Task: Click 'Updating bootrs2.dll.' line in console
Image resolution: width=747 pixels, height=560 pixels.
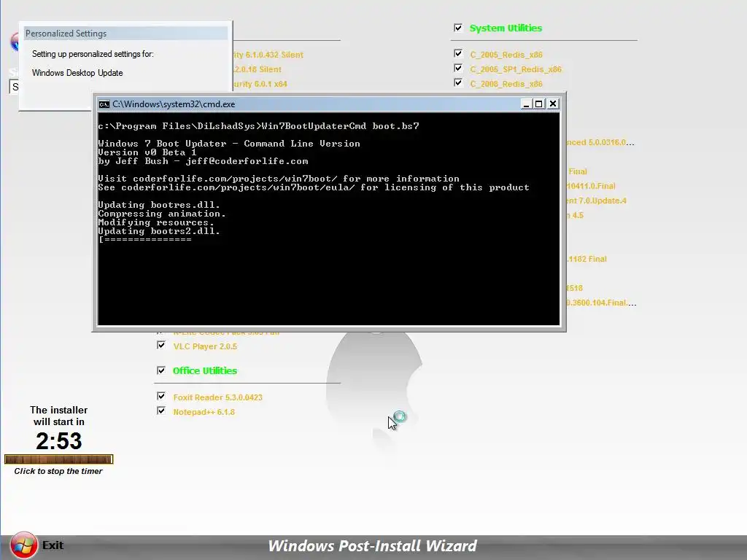Action: (x=159, y=231)
